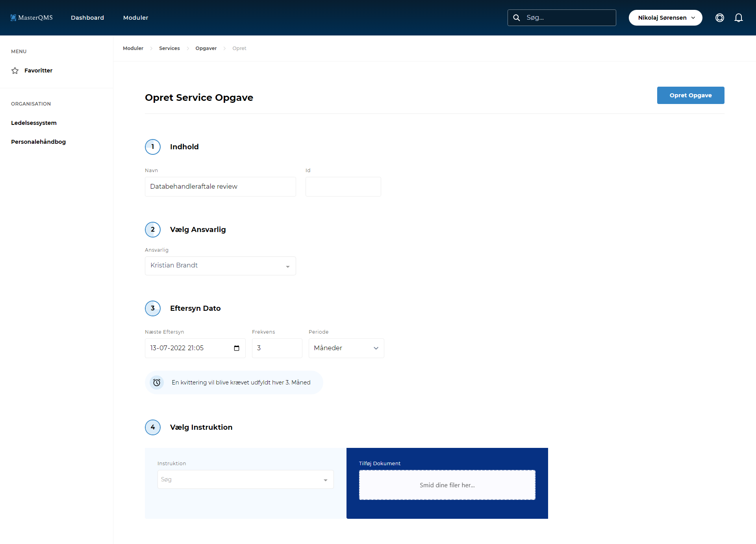The height and width of the screenshot is (544, 756).
Task: Open the calendar picker in Næste Eftersyn
Action: tap(237, 348)
